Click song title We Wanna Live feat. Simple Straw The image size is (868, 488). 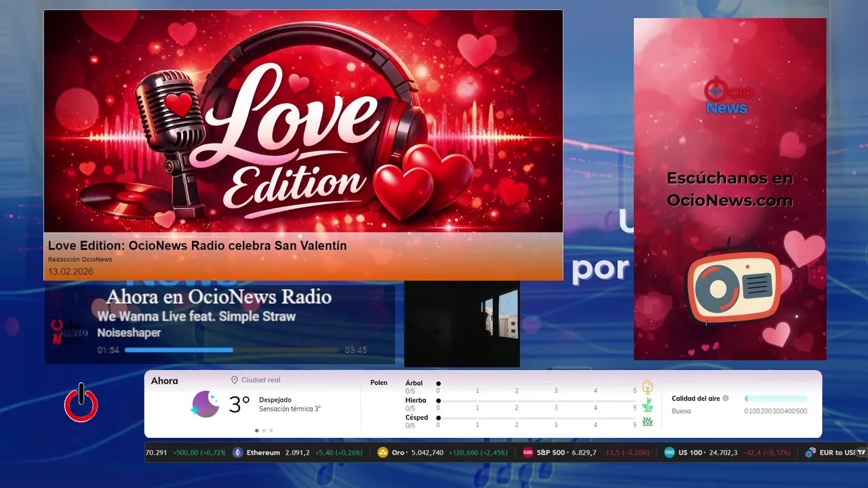197,317
